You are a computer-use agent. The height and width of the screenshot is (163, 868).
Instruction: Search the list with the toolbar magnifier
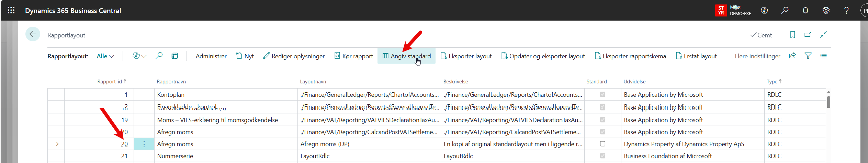click(x=159, y=56)
